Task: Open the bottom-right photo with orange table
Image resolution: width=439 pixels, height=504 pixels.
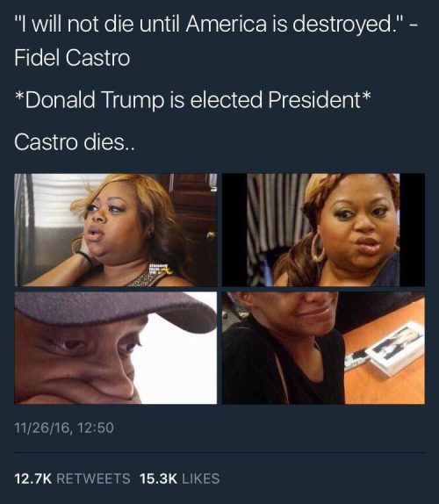Action: pos(324,348)
